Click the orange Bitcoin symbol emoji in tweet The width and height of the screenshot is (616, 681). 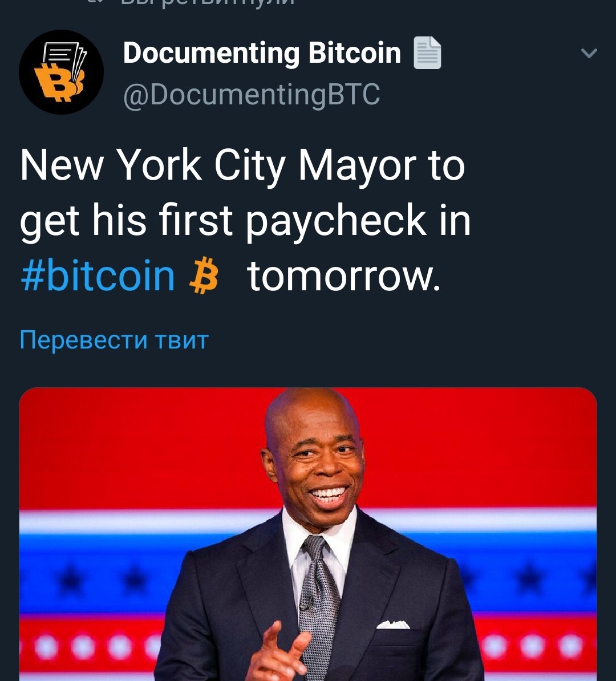(203, 275)
